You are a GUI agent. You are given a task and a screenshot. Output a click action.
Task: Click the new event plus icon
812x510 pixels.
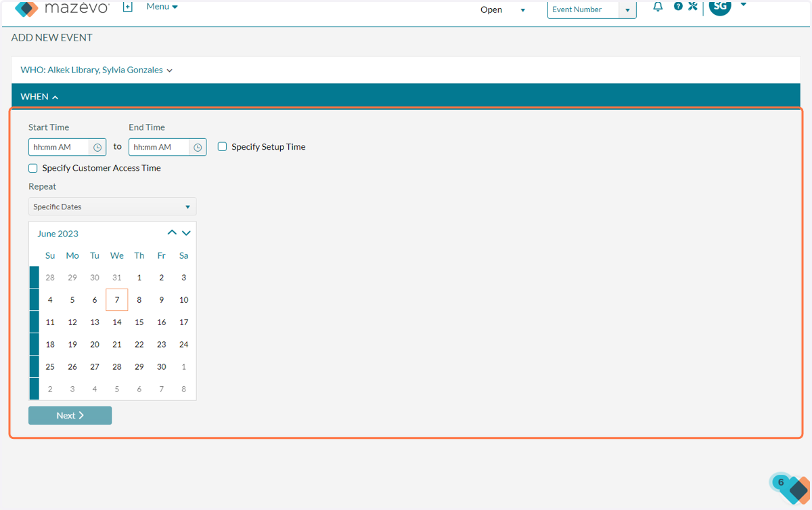tap(127, 7)
